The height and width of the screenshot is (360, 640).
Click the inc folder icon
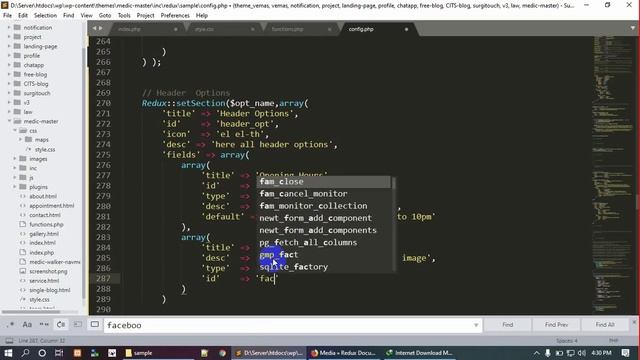pos(23,168)
